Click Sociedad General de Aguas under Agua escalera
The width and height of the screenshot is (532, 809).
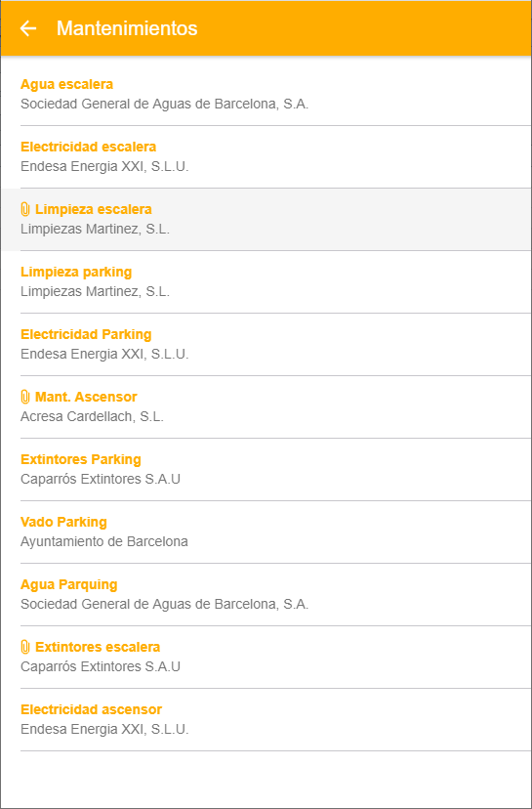(x=164, y=104)
